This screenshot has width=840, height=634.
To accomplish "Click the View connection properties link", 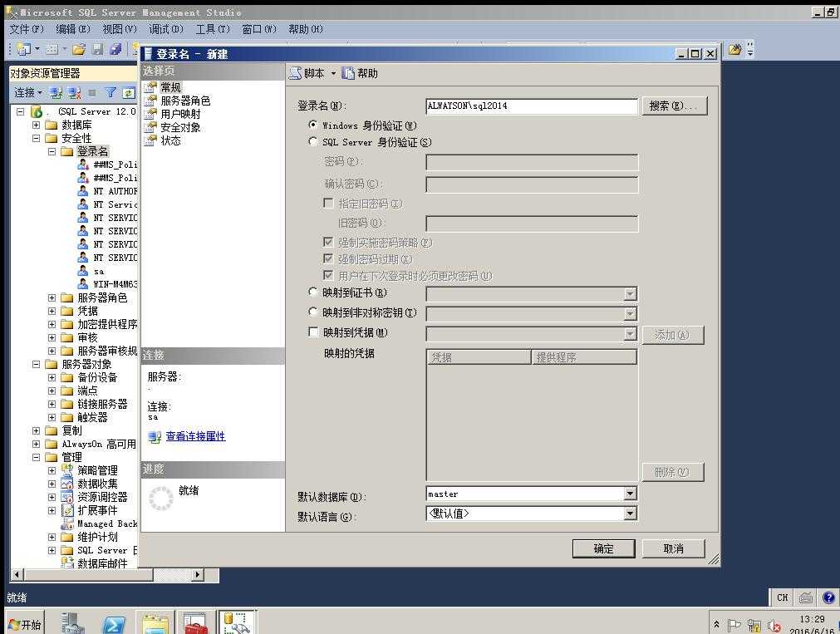I will (195, 436).
